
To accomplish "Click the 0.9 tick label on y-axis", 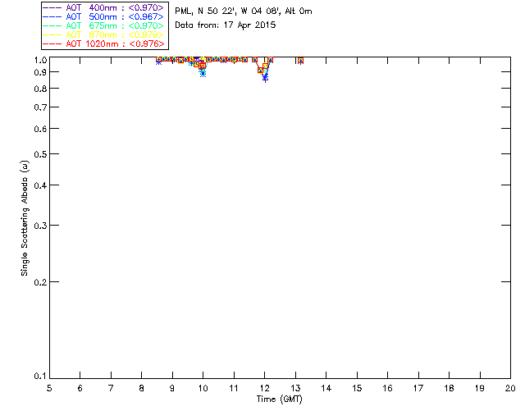I will (x=40, y=72).
